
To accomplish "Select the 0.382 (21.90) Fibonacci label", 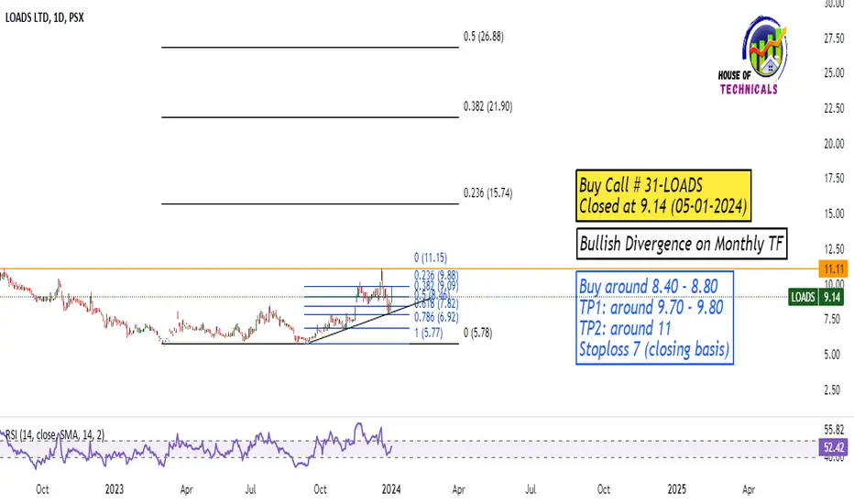I will [488, 106].
